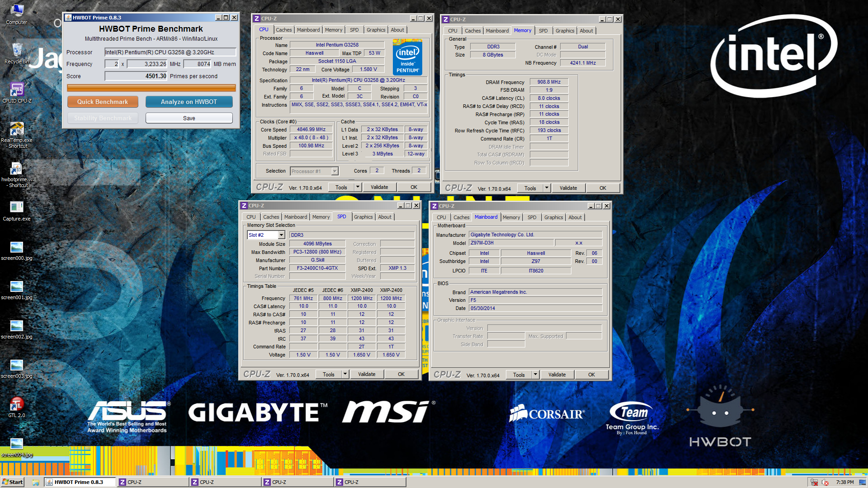Launch the CPUID CPU-Z desktop shortcut
The width and height of the screenshot is (868, 488).
pos(17,92)
